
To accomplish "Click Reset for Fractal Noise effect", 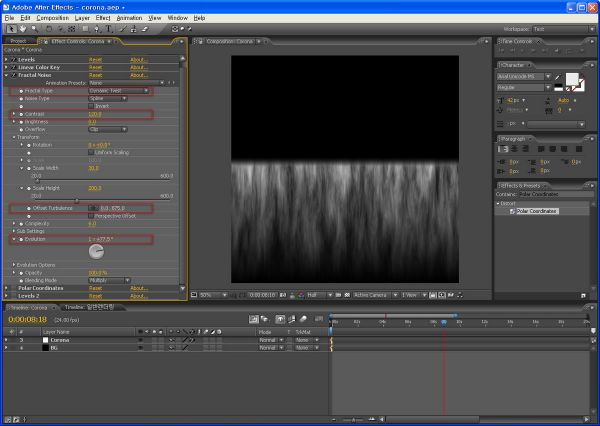I will pyautogui.click(x=95, y=75).
